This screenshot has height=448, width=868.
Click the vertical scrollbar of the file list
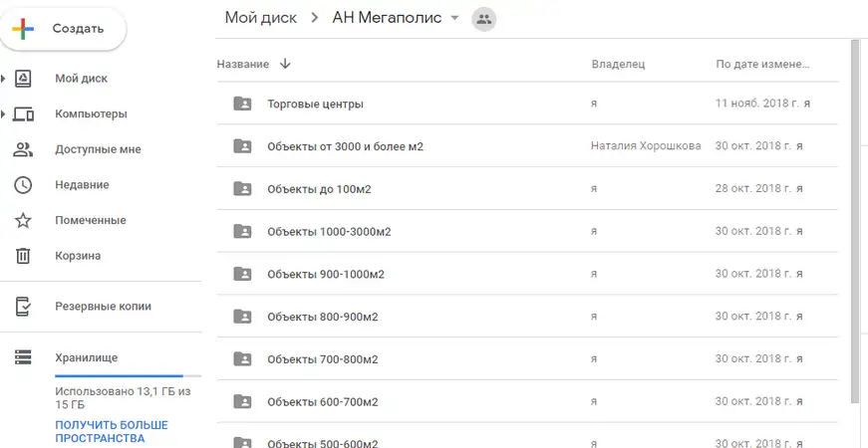(x=856, y=221)
